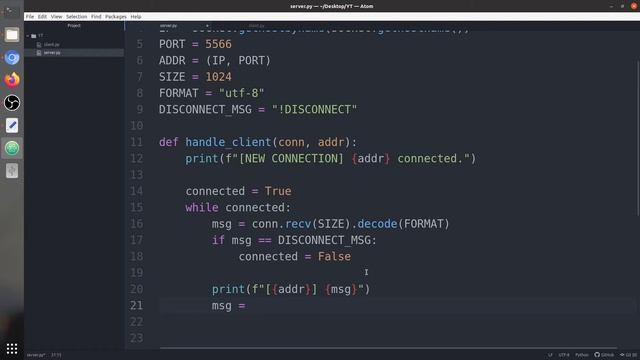Switch to the server.py editor tab
This screenshot has height=360, width=640.
point(168,26)
